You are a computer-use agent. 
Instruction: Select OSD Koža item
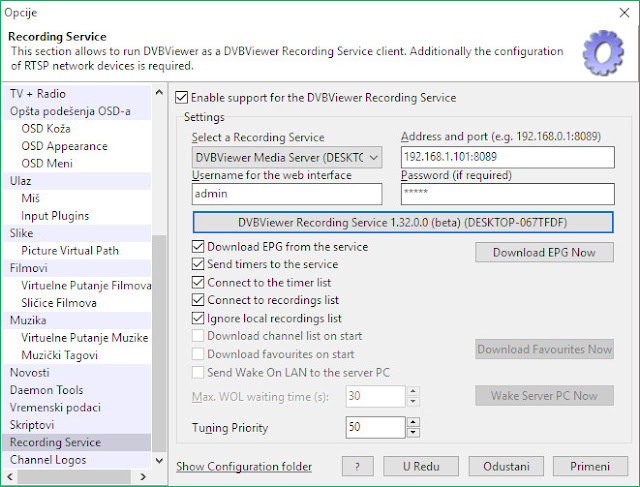pyautogui.click(x=46, y=129)
